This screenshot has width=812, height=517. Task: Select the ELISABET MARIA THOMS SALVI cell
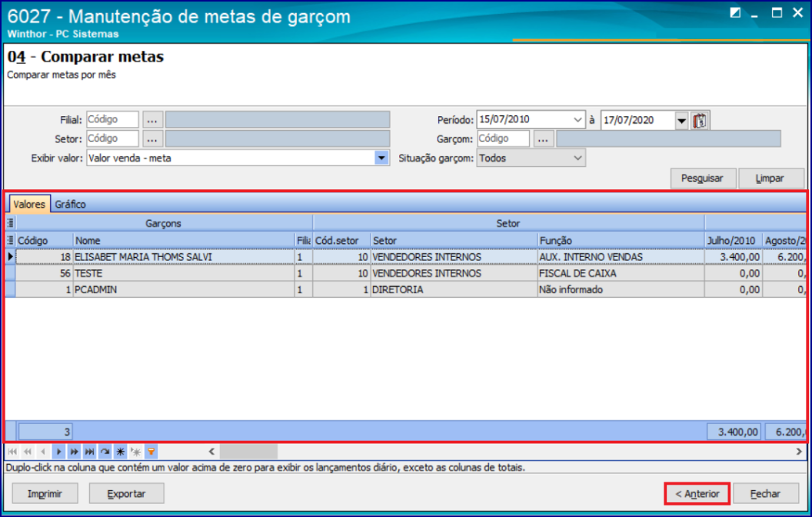(184, 257)
